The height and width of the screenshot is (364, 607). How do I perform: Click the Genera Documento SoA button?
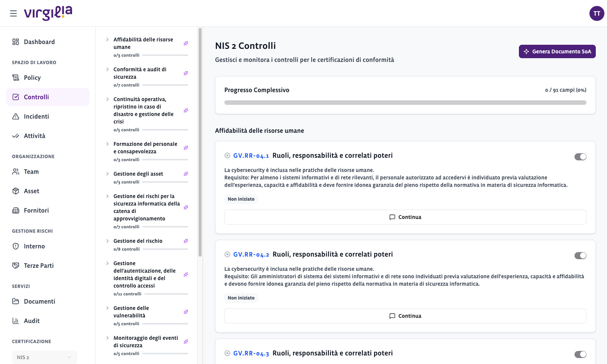coord(557,51)
